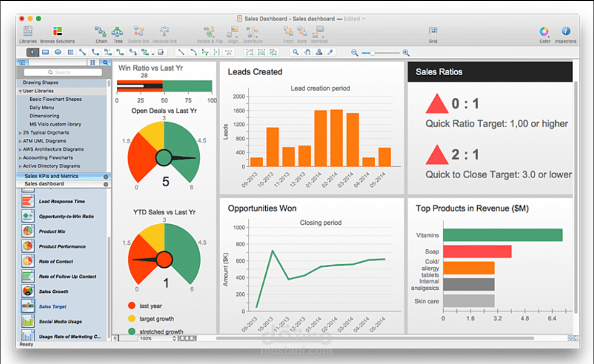Click the Browse Solutions icon
Viewport: 594px width, 364px height.
pos(57,32)
